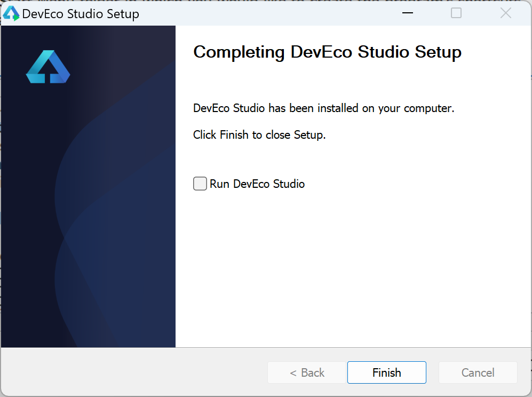Click the empty title bar area
The image size is (532, 397).
click(x=267, y=13)
